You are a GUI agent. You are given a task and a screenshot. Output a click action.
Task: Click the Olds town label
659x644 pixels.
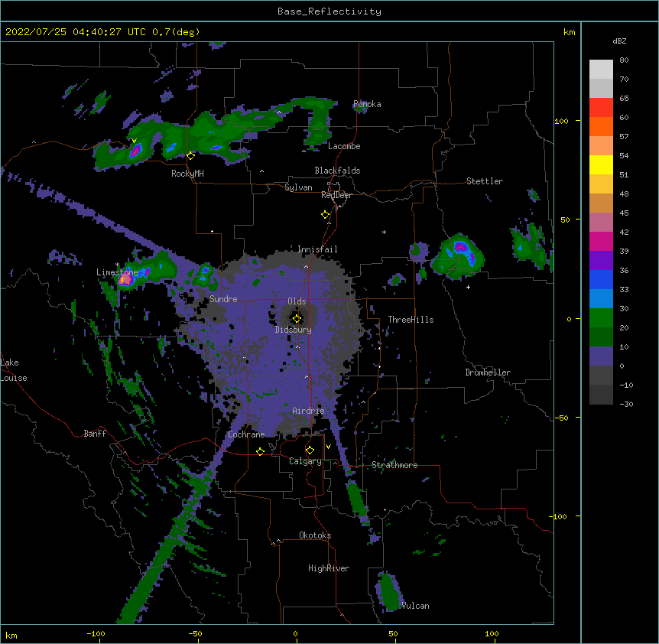(x=297, y=301)
